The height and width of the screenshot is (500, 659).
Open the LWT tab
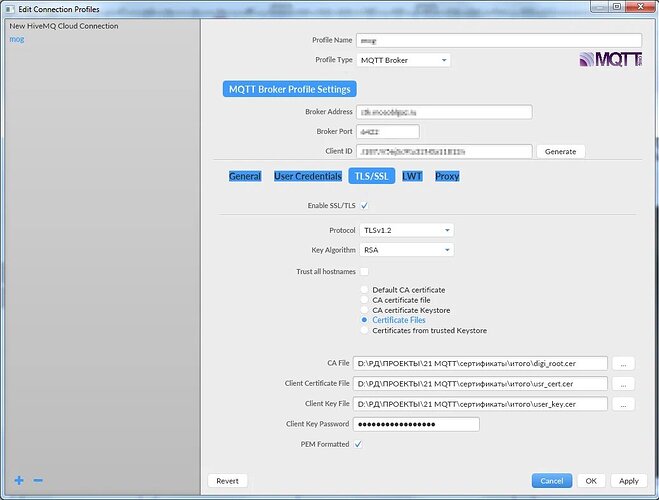click(411, 176)
